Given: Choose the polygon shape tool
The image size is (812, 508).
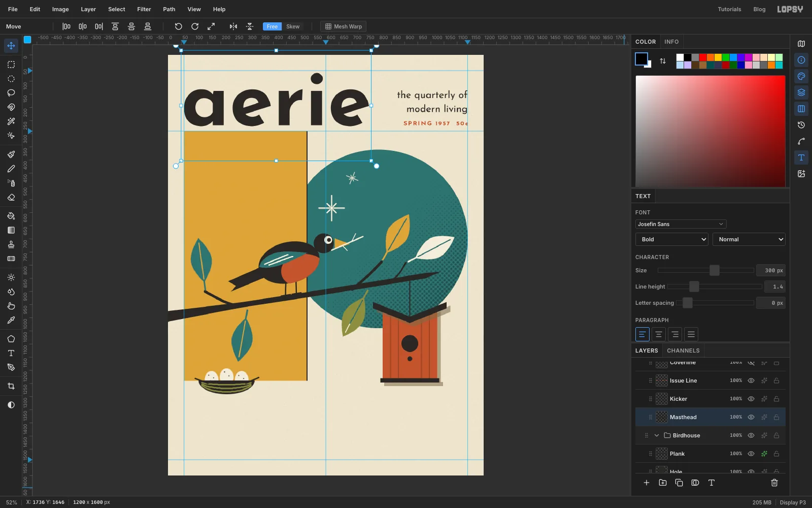Looking at the screenshot, I should pos(11,339).
